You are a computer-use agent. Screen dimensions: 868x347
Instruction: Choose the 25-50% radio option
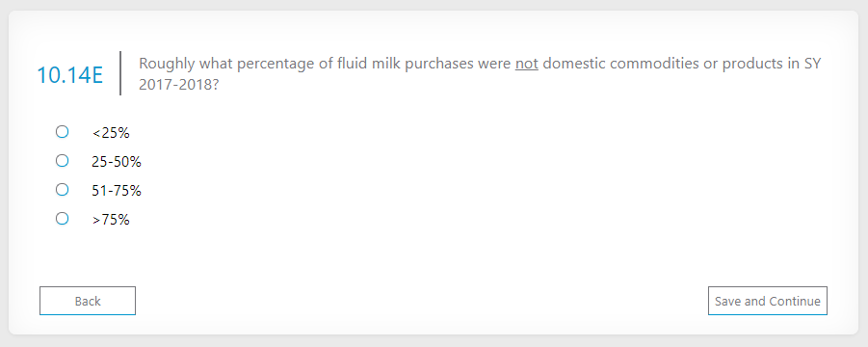click(x=62, y=161)
